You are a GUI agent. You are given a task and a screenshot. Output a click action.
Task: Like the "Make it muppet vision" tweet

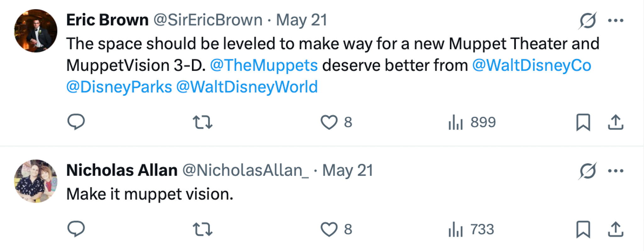[x=329, y=229]
